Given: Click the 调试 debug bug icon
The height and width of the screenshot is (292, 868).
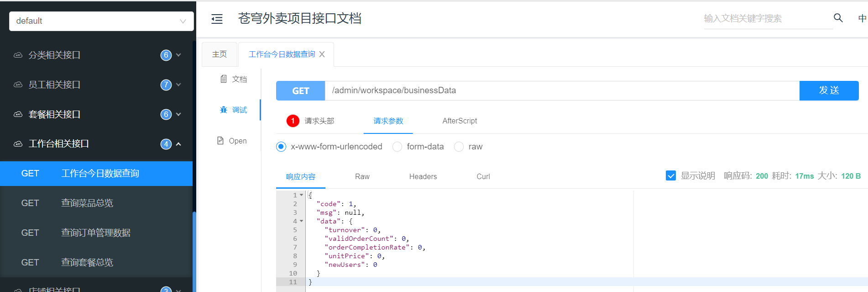Looking at the screenshot, I should click(x=224, y=110).
